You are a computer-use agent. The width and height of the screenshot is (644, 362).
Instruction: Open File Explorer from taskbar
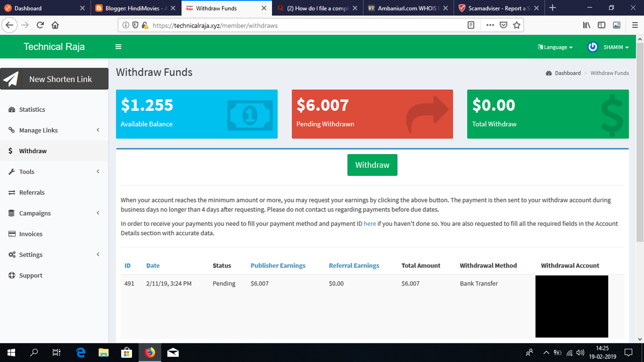[103, 353]
